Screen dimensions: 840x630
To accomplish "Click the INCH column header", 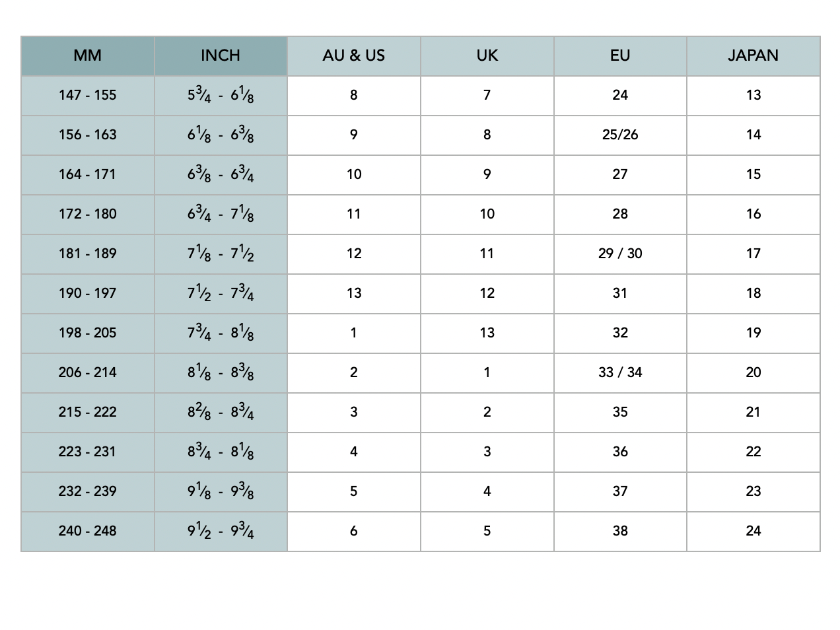I will tap(221, 55).
